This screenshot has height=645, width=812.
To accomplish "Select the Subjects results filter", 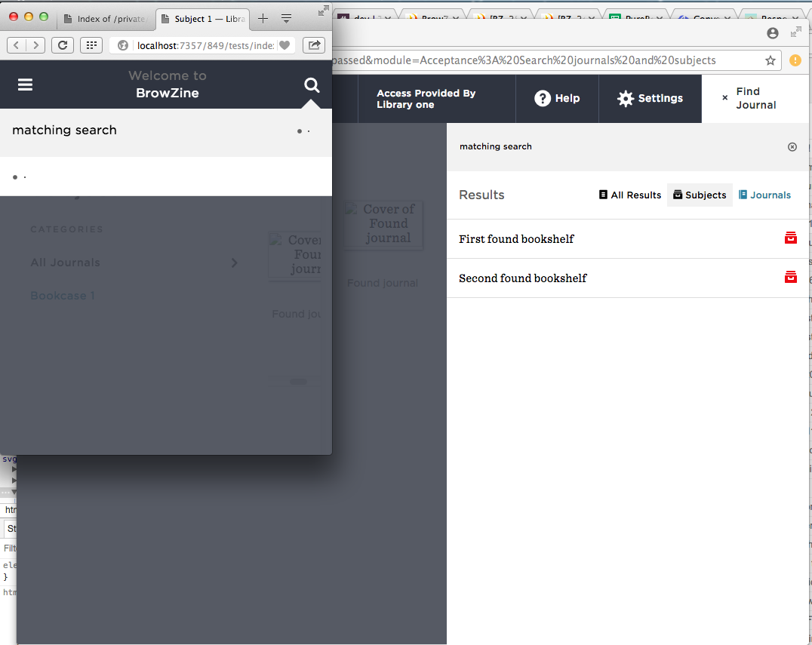I will (x=700, y=195).
